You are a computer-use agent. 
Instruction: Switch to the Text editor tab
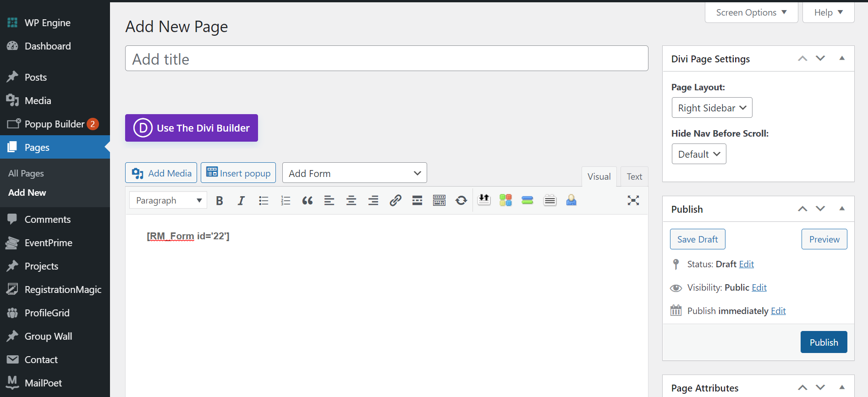pyautogui.click(x=634, y=176)
